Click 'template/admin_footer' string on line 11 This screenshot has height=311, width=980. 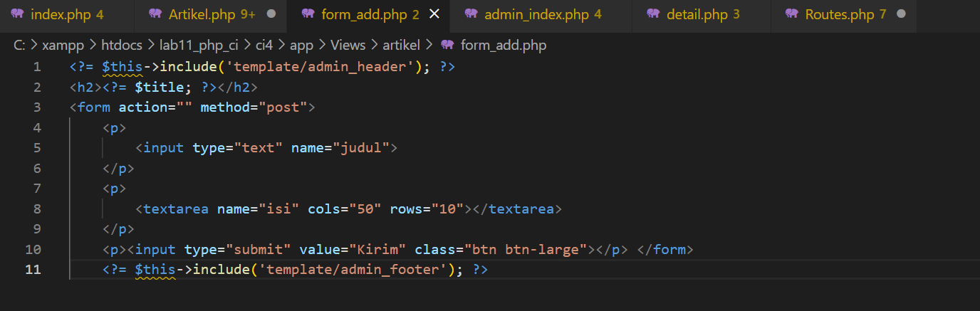(x=353, y=270)
